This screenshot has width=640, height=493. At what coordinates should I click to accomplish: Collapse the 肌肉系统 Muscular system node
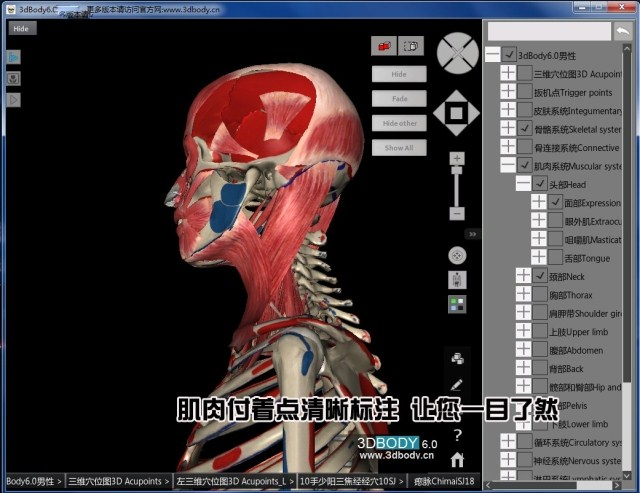point(508,165)
